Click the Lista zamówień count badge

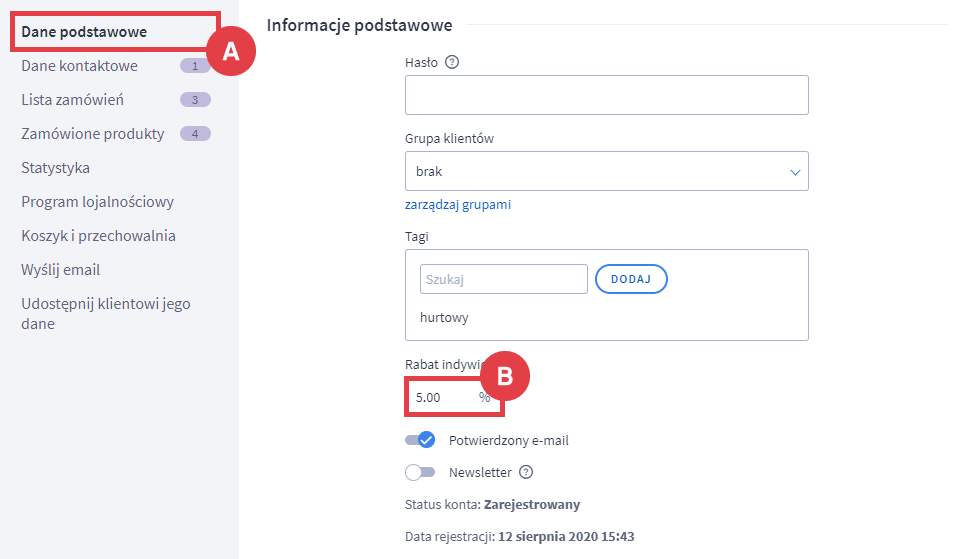click(x=195, y=100)
